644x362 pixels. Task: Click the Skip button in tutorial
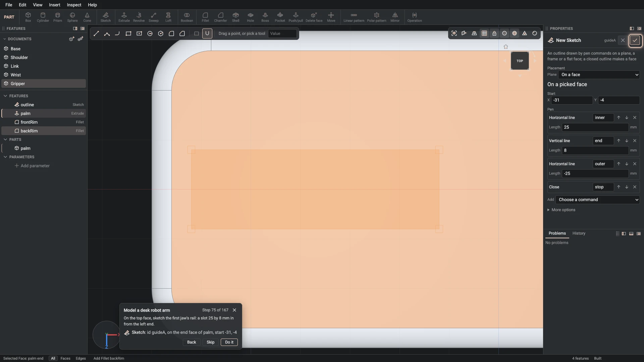(211, 342)
